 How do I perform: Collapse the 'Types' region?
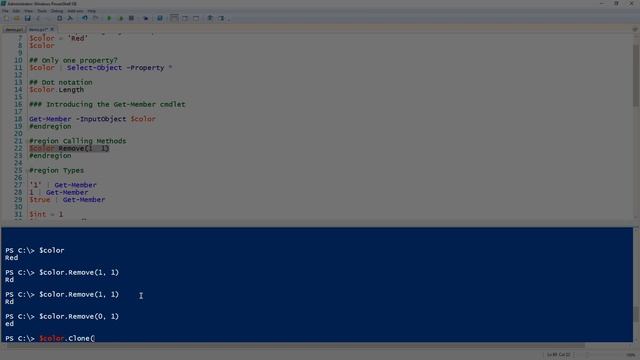click(27, 171)
